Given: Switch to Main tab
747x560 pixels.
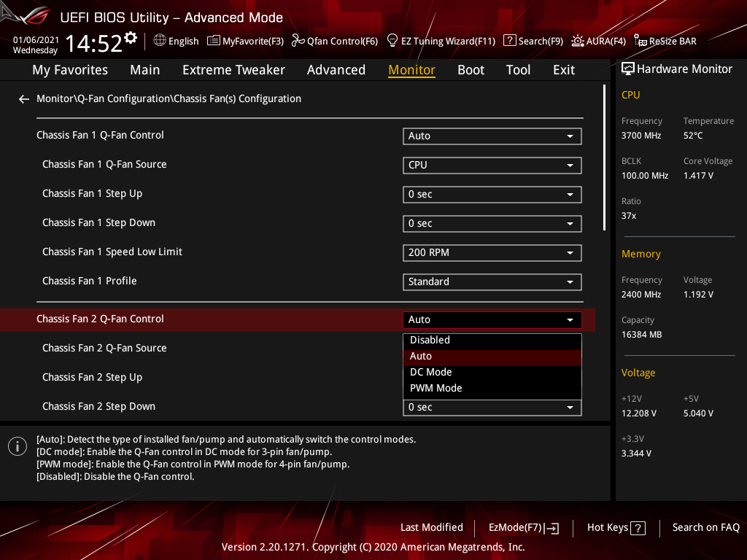Looking at the screenshot, I should 145,70.
